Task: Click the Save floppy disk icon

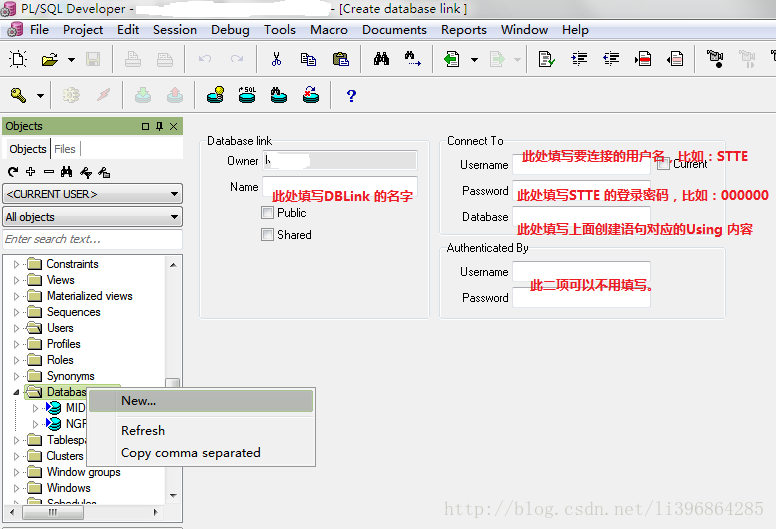Action: point(93,59)
